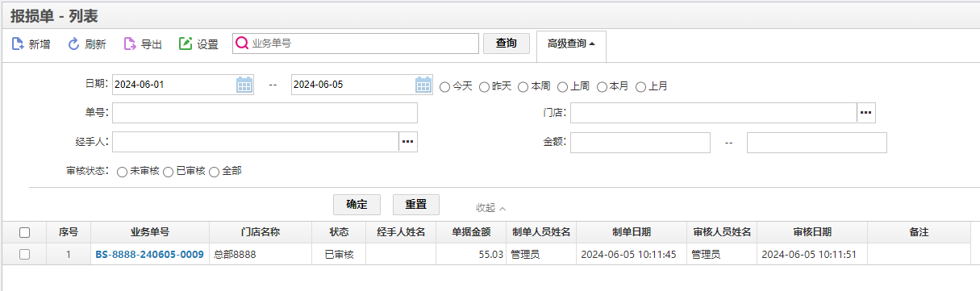This screenshot has width=980, height=291.
Task: Open order link BS-8888-240605-0009
Action: pos(149,254)
